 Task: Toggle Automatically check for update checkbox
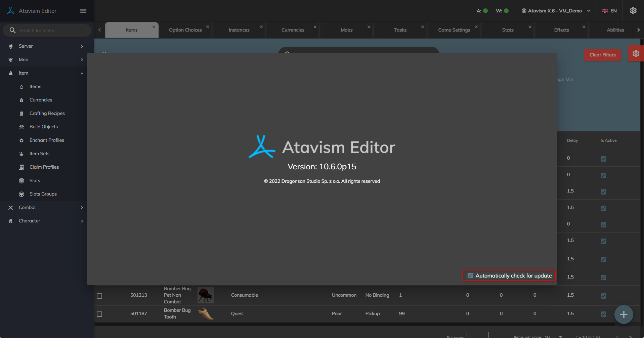click(470, 276)
